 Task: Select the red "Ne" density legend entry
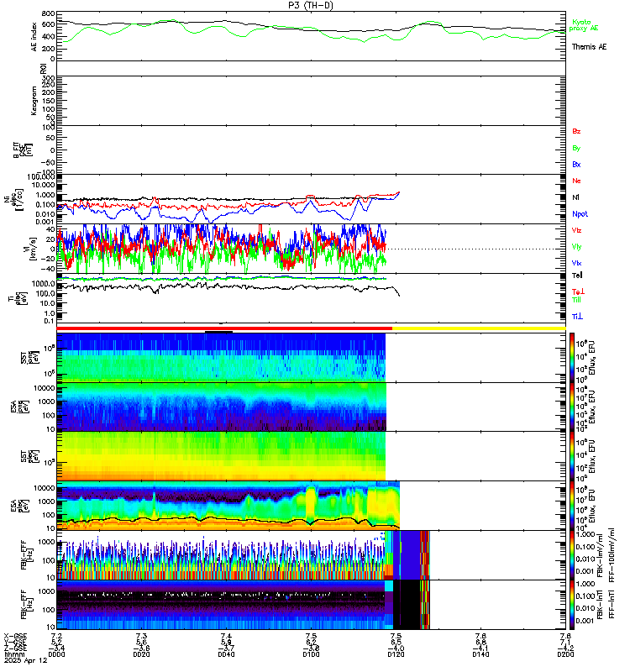coord(576,181)
